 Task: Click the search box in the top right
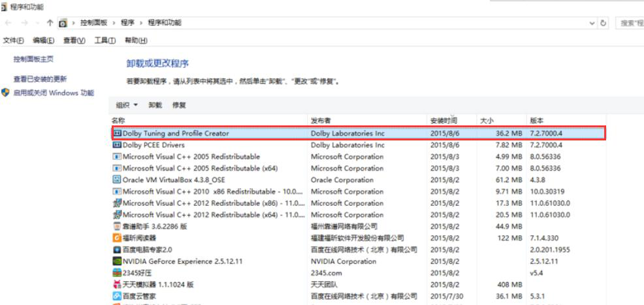pos(630,23)
